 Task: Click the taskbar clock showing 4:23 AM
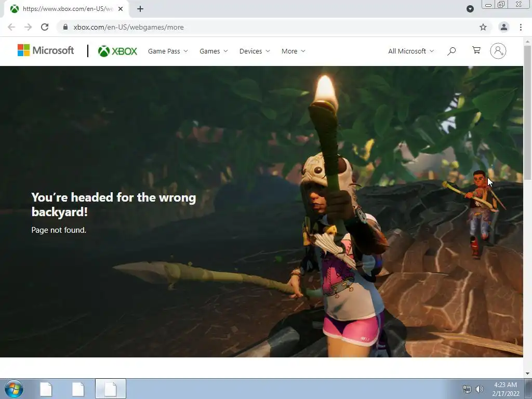(506, 389)
